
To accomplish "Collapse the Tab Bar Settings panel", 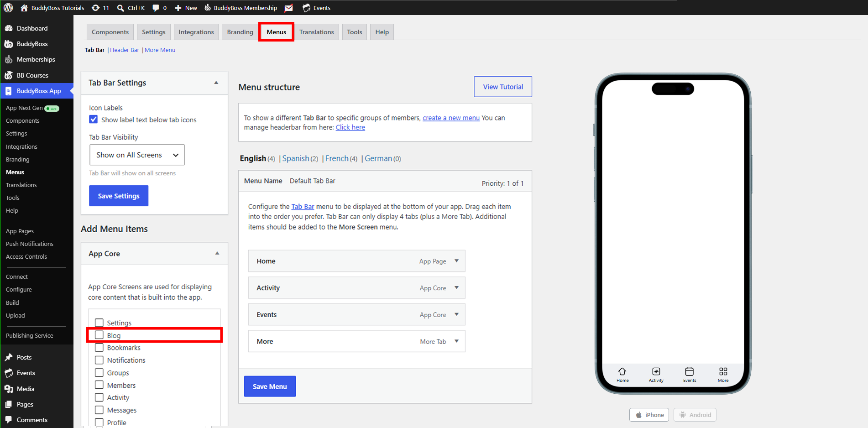I will pos(216,83).
